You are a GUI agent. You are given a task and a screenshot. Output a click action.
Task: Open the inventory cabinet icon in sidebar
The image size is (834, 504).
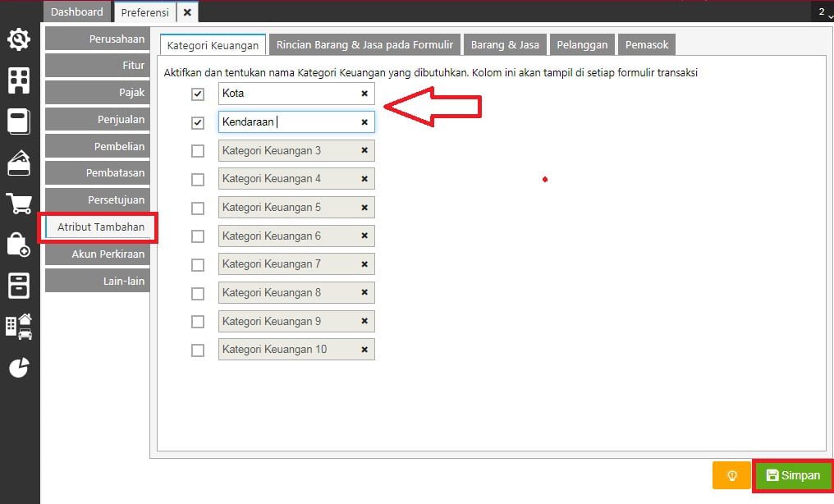[x=19, y=286]
